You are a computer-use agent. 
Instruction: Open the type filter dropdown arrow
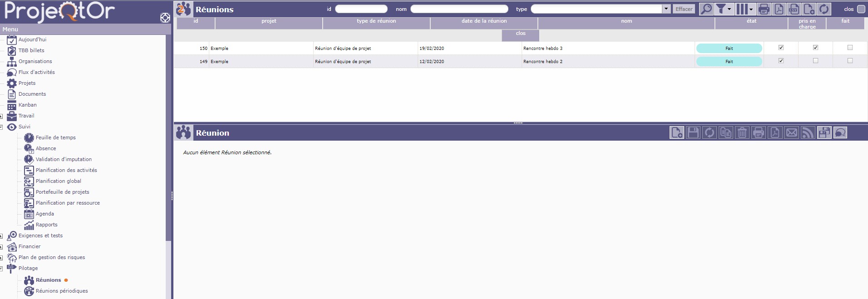pos(666,9)
